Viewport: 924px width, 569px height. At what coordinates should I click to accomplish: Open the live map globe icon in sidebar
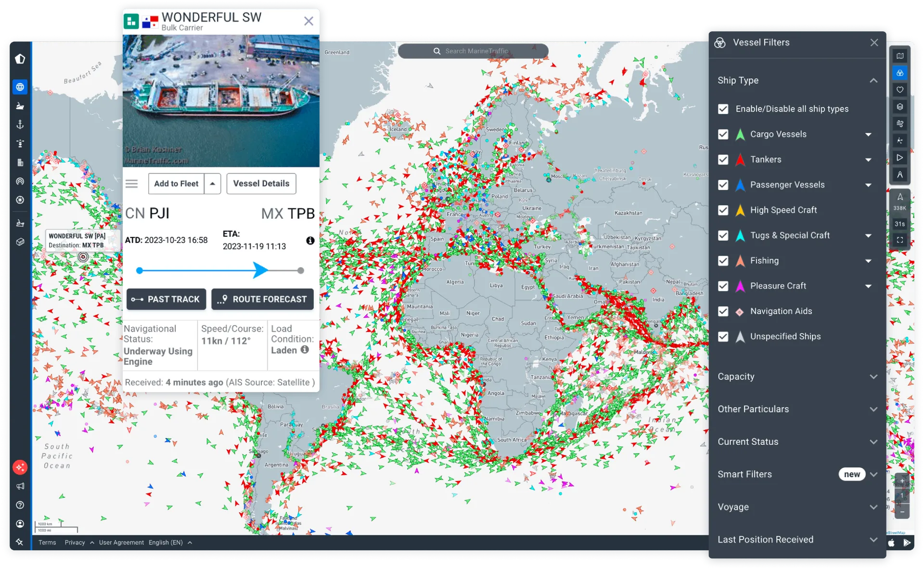tap(20, 87)
